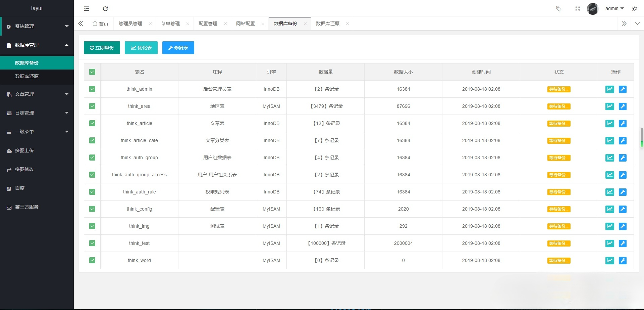Screen dimensions: 644x310
Task: Open the theme palette icon top right
Action: click(635, 9)
